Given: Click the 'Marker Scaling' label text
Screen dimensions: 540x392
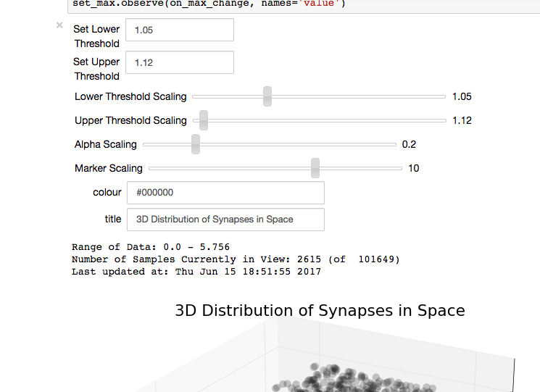Looking at the screenshot, I should click(x=109, y=168).
